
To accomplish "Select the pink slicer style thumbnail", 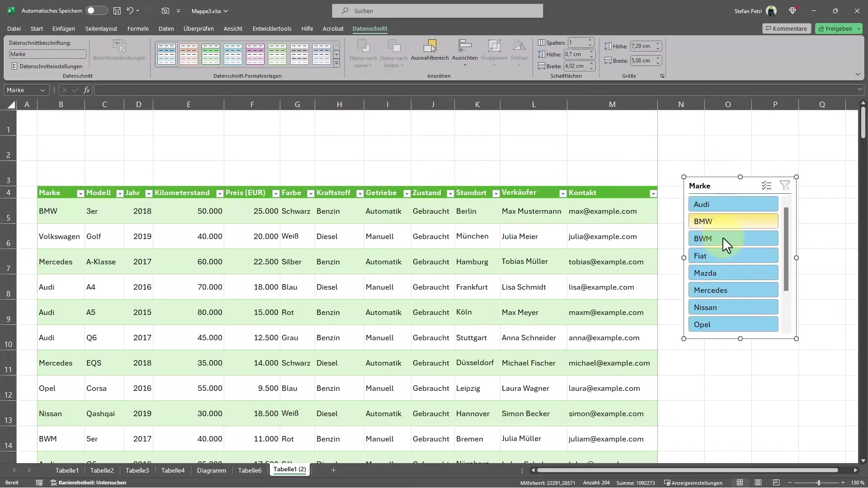I will (x=255, y=54).
